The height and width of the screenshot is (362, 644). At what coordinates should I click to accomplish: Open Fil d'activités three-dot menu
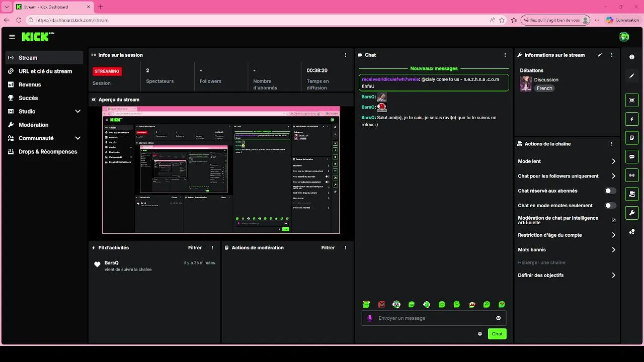[x=212, y=248]
